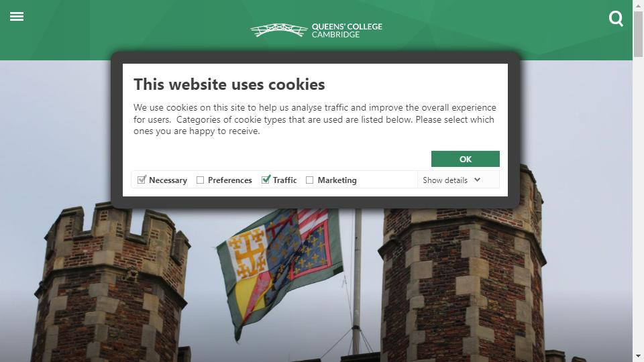Click the search magnifier icon

click(x=616, y=19)
